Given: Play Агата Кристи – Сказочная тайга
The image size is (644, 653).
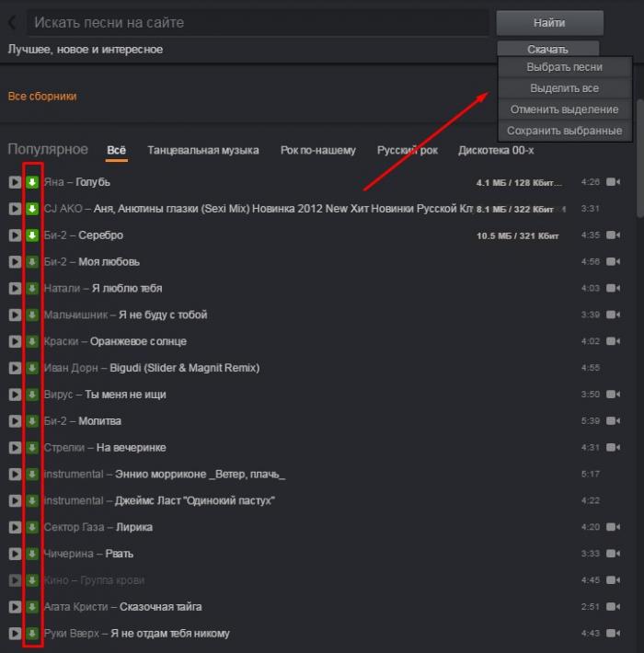Looking at the screenshot, I should pyautogui.click(x=15, y=607).
